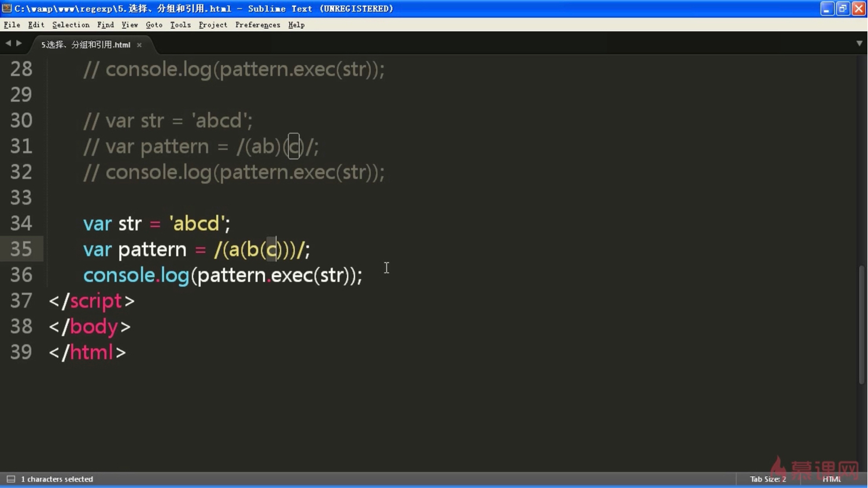Click exec on line 36
868x488 pixels.
[292, 275]
